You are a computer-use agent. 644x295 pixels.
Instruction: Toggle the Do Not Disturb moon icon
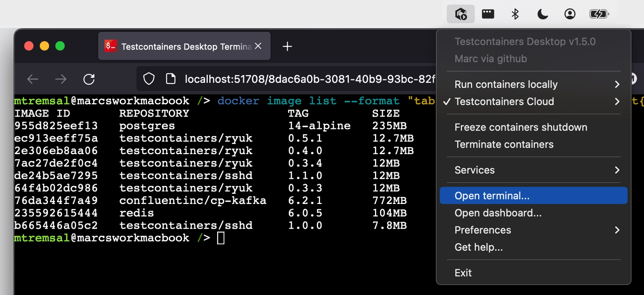click(x=542, y=14)
